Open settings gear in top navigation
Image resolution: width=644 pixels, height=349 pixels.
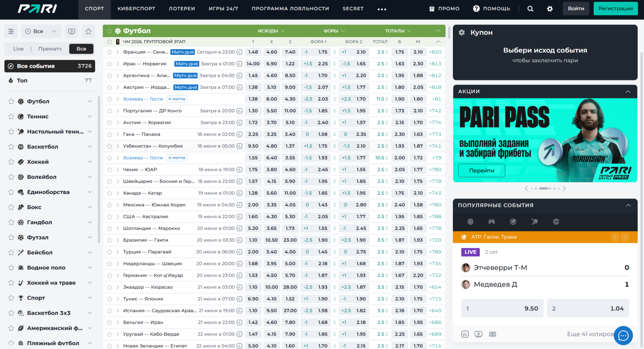coord(550,9)
